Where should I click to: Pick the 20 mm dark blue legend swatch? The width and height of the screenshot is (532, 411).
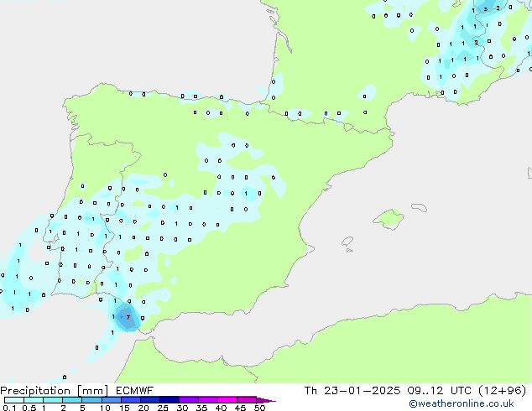click(151, 400)
